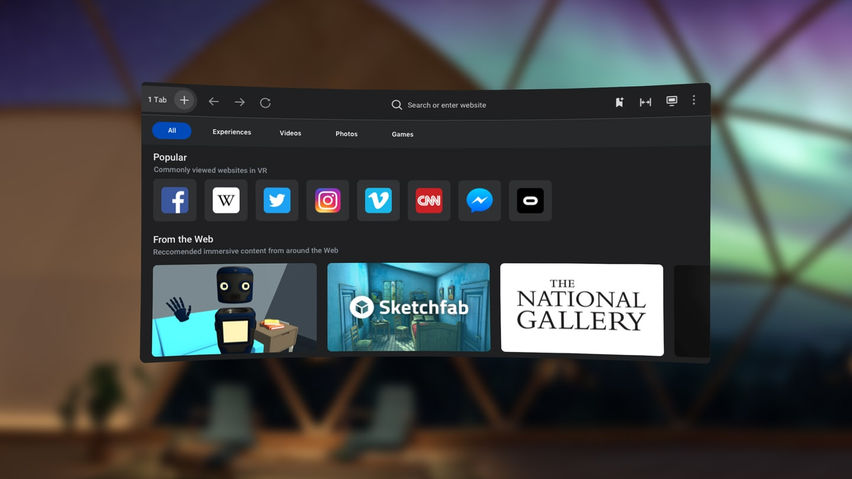Switch to the Videos tab
852x479 pixels.
click(290, 133)
